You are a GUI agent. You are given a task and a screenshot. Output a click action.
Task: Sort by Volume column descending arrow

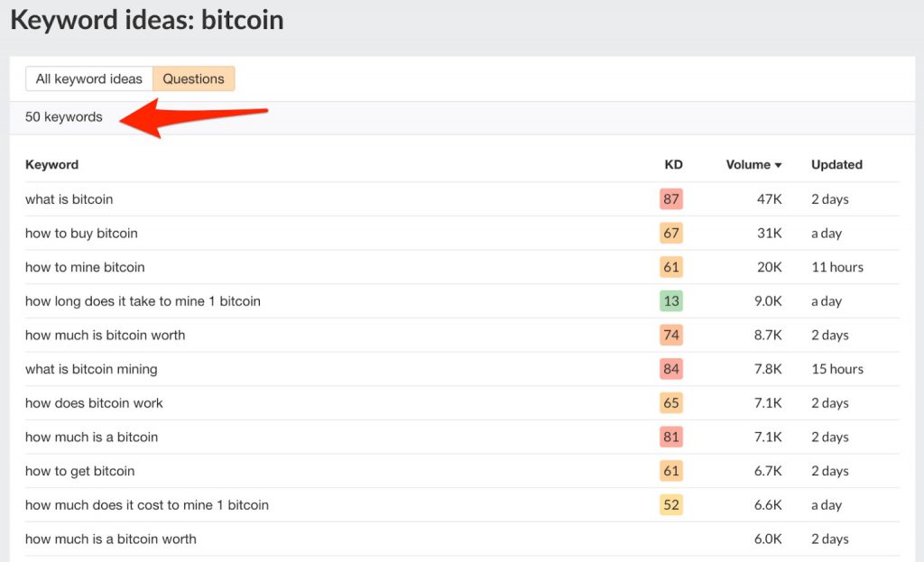coord(778,165)
